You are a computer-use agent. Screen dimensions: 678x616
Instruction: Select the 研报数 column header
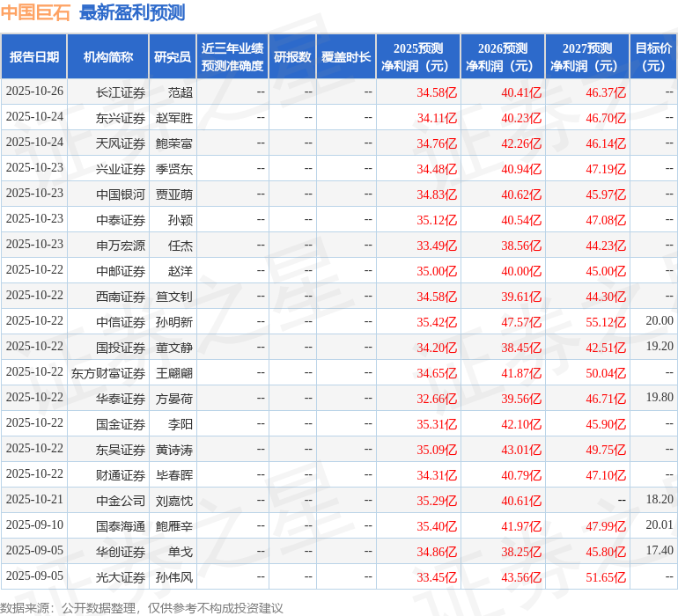[x=292, y=56]
